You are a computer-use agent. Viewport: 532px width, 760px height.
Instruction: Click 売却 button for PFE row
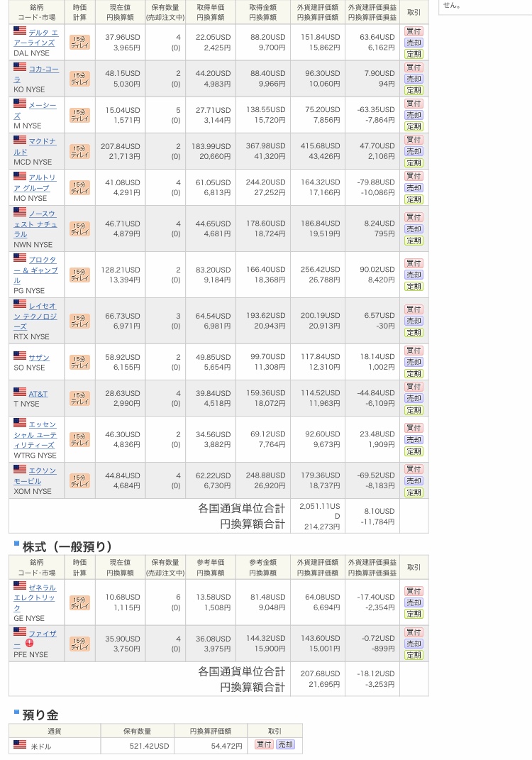[x=414, y=644]
